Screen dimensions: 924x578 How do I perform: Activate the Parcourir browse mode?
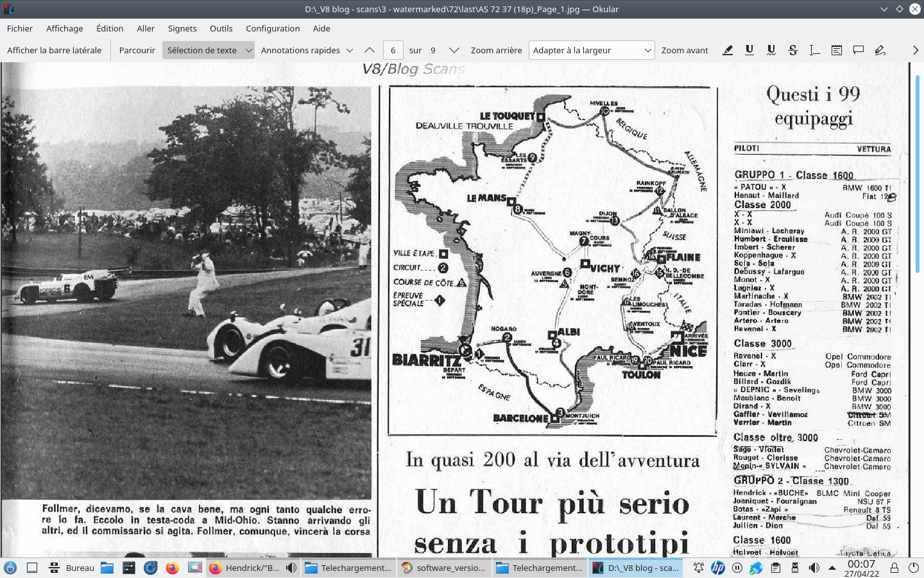point(137,50)
